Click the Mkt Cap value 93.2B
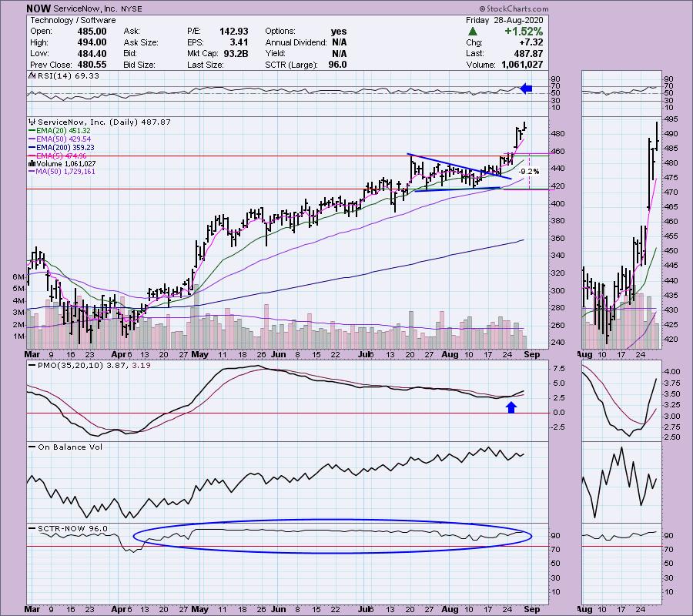Viewport: 693px width, 616px height. tap(235, 53)
